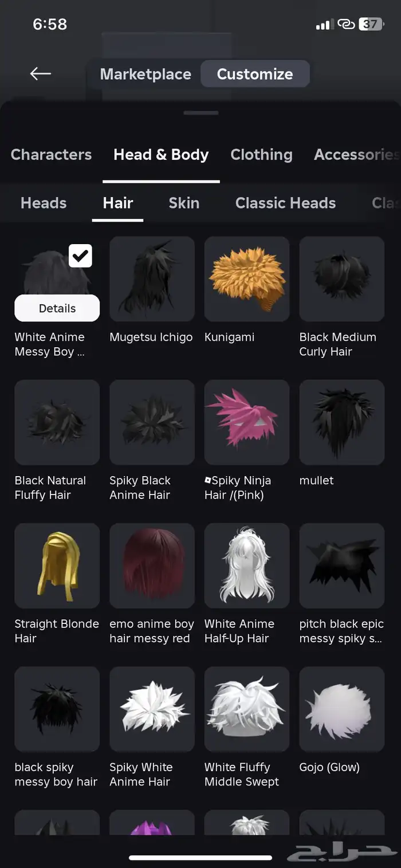Screen dimensions: 401x868
Task: Open the Clothing tab
Action: point(261,155)
